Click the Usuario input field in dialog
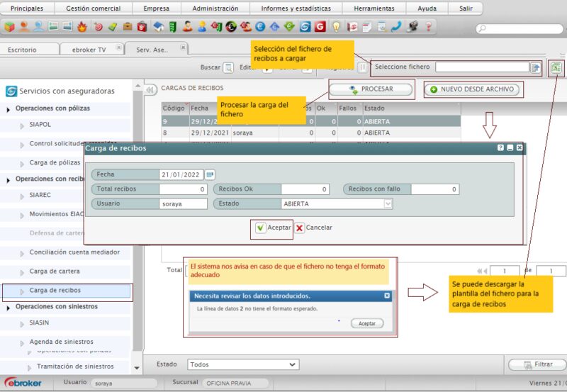This screenshot has width=567, height=392. click(x=183, y=203)
